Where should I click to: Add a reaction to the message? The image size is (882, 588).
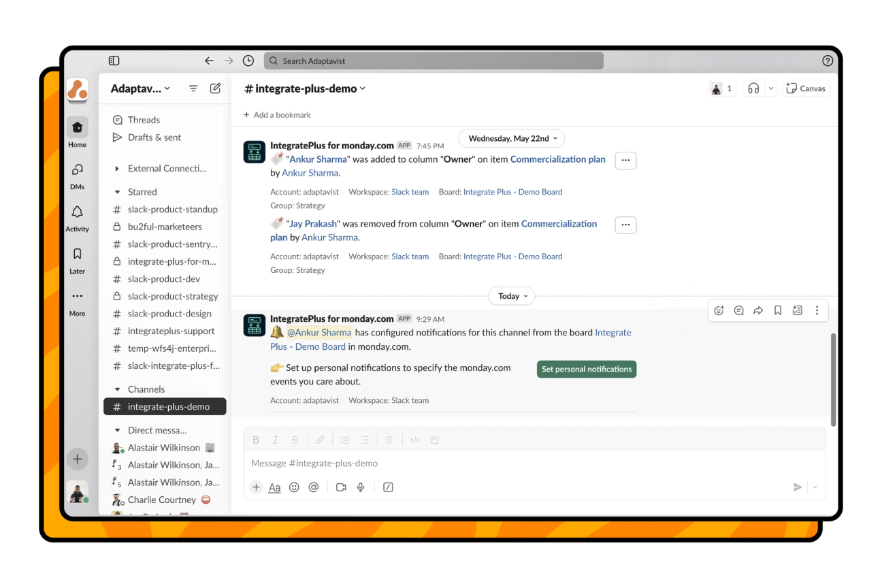tap(719, 310)
